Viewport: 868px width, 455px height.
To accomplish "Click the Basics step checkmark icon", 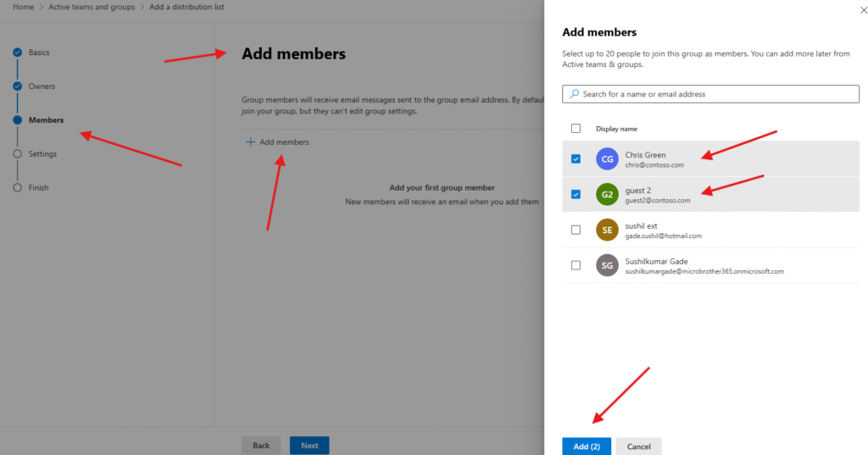I will click(x=17, y=53).
